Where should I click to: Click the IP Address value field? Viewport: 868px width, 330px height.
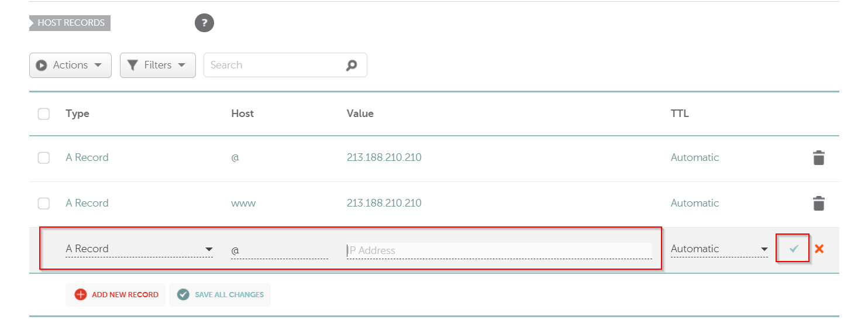pyautogui.click(x=499, y=250)
